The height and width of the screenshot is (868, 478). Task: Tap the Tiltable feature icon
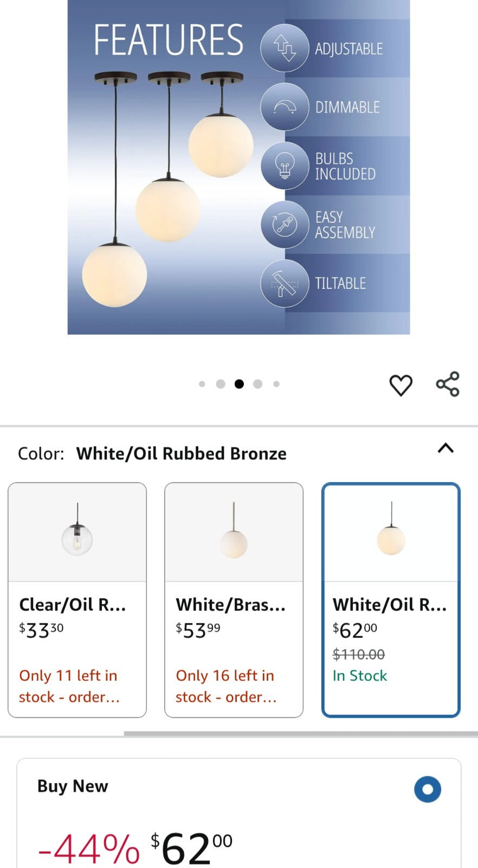[x=285, y=283]
